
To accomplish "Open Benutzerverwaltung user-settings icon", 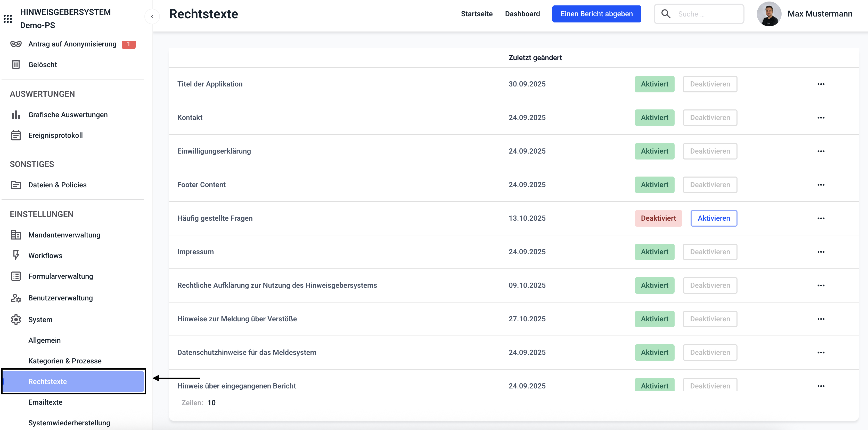I will [16, 298].
